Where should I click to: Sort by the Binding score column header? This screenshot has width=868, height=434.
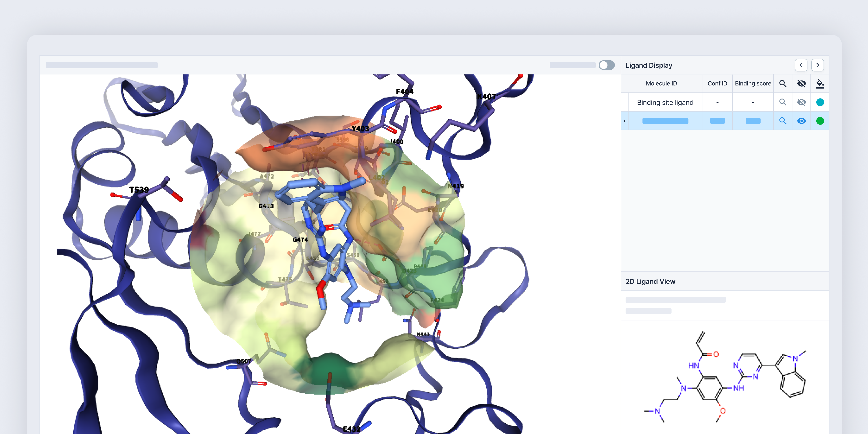click(x=753, y=84)
